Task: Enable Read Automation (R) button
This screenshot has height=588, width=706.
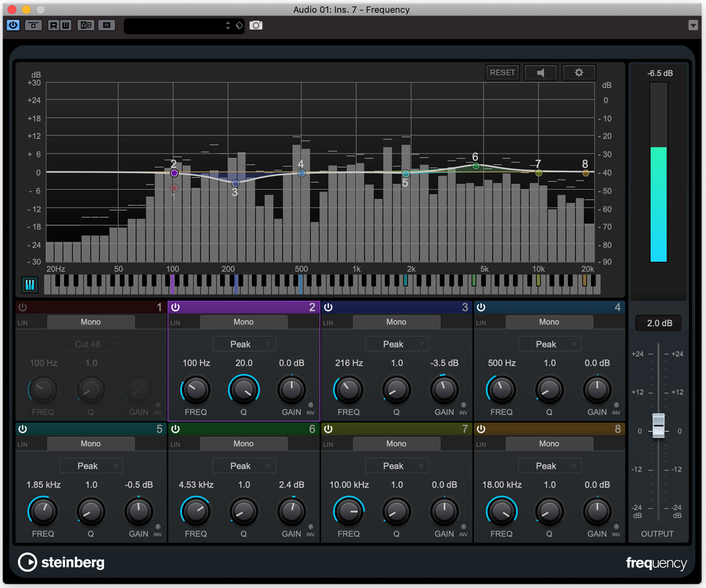Action: [53, 25]
